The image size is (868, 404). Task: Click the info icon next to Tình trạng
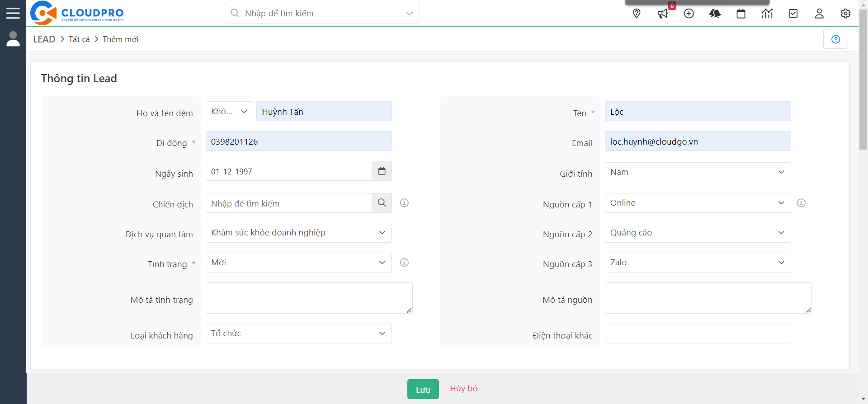coord(405,263)
